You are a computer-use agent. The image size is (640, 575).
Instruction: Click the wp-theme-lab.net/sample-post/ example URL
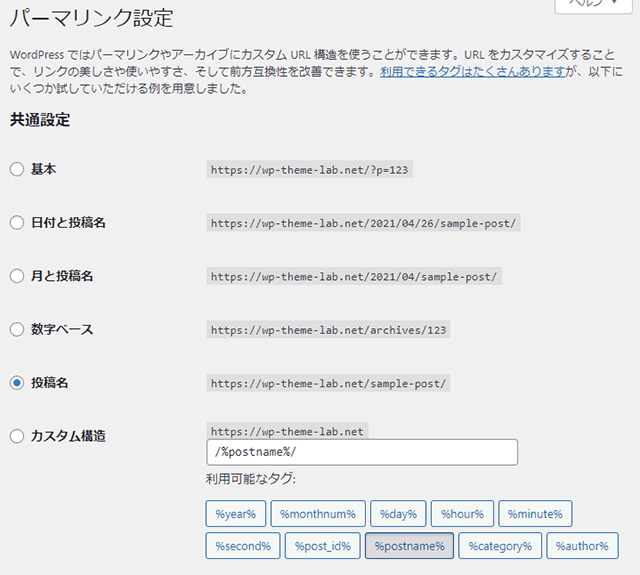point(328,383)
